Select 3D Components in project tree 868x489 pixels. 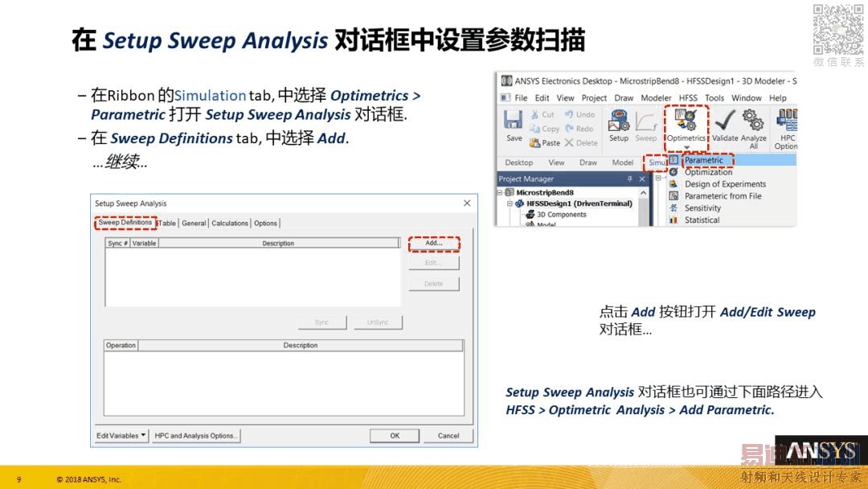pos(561,214)
